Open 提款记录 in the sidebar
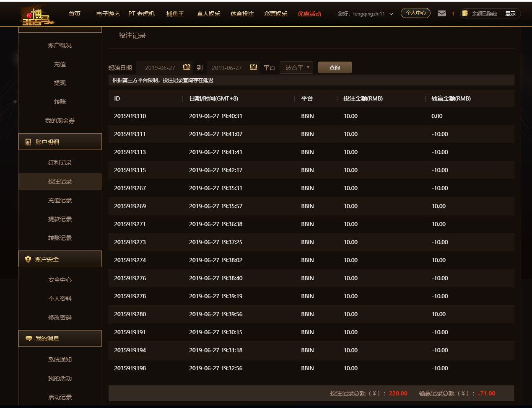This screenshot has height=408, width=532. pos(60,219)
